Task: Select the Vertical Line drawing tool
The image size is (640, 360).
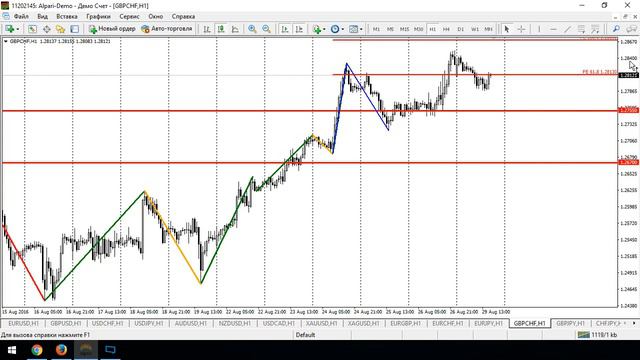Action: [539, 29]
